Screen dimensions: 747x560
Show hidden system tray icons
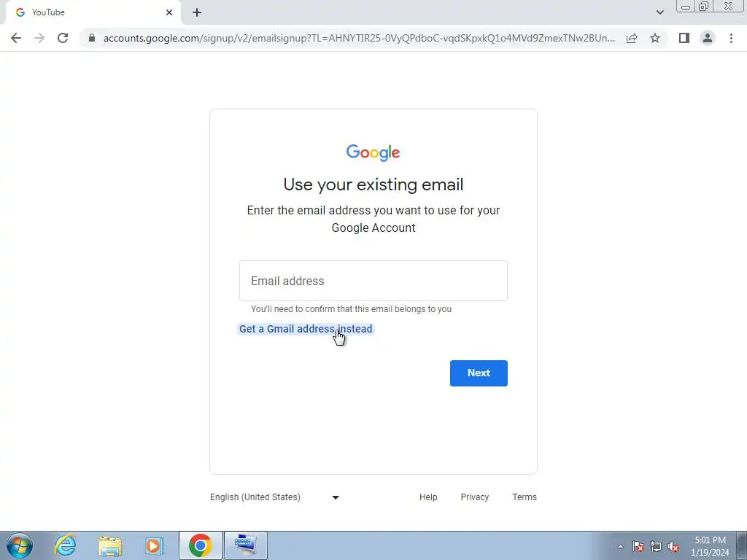click(620, 546)
